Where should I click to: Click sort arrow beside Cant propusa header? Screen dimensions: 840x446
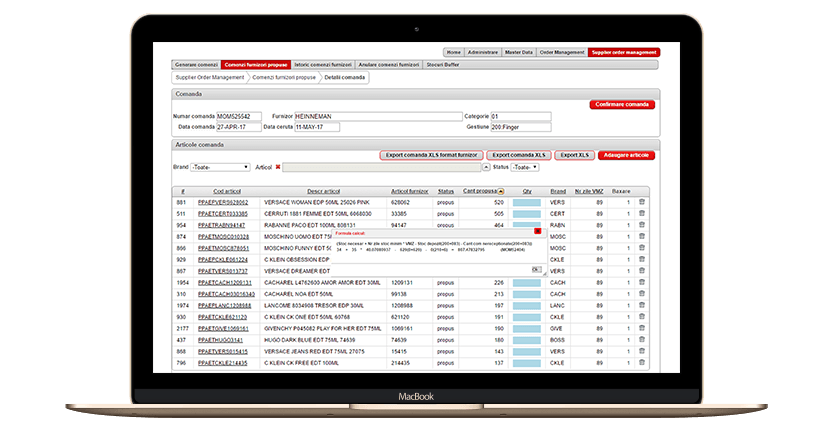click(501, 190)
